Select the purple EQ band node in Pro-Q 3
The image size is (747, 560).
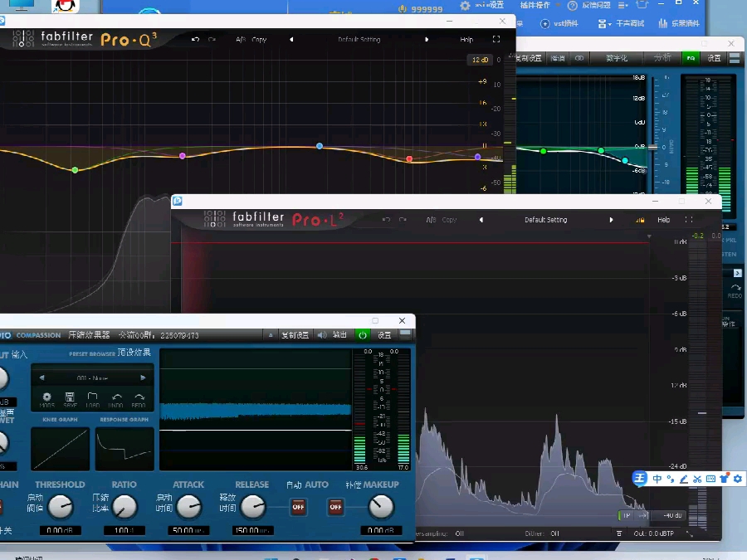478,157
